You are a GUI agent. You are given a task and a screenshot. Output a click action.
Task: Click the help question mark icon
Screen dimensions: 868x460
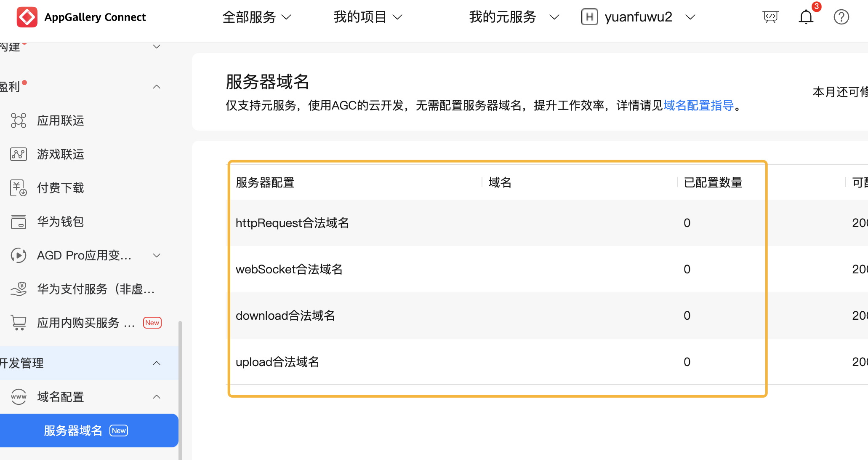pos(841,17)
